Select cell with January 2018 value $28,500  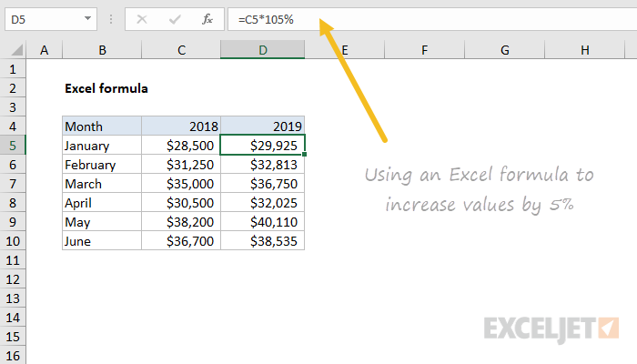click(x=181, y=146)
